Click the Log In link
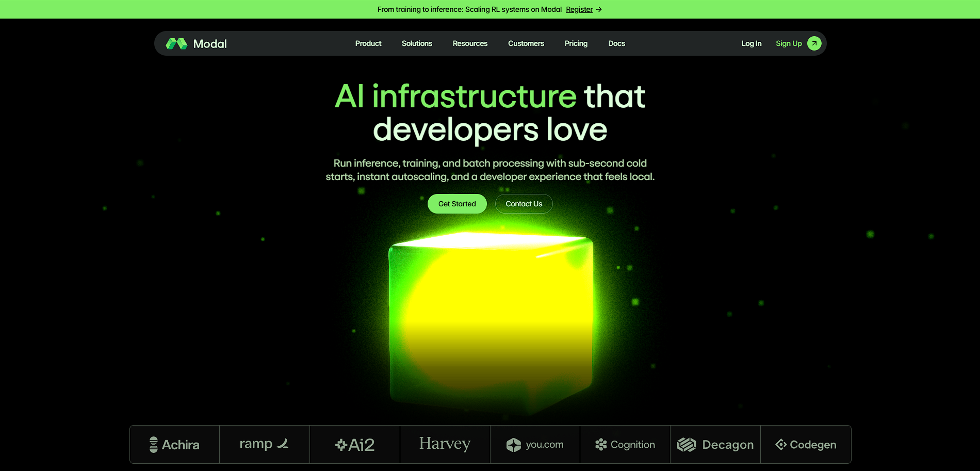980x471 pixels. [752, 43]
